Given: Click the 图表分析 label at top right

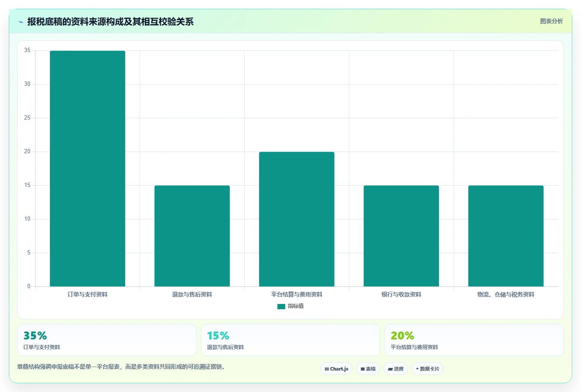Looking at the screenshot, I should coord(551,21).
